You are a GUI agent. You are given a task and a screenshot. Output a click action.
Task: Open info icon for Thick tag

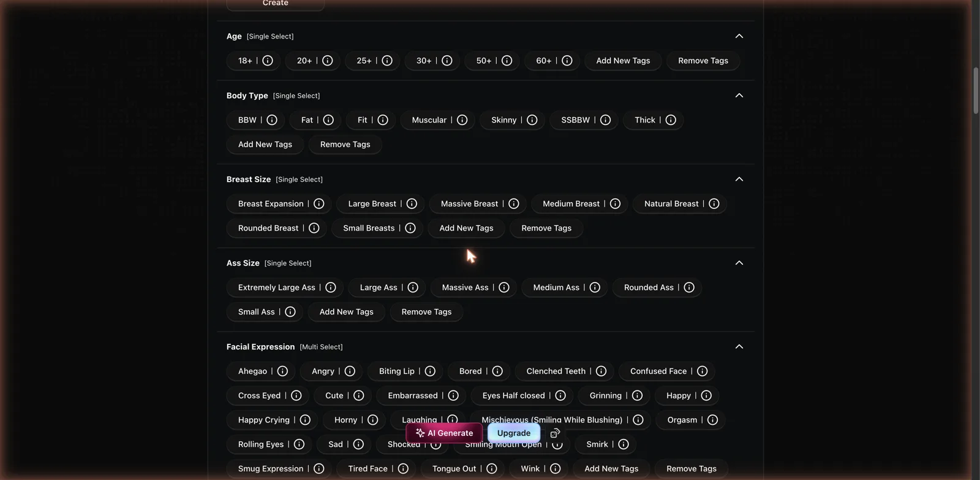[x=671, y=120]
